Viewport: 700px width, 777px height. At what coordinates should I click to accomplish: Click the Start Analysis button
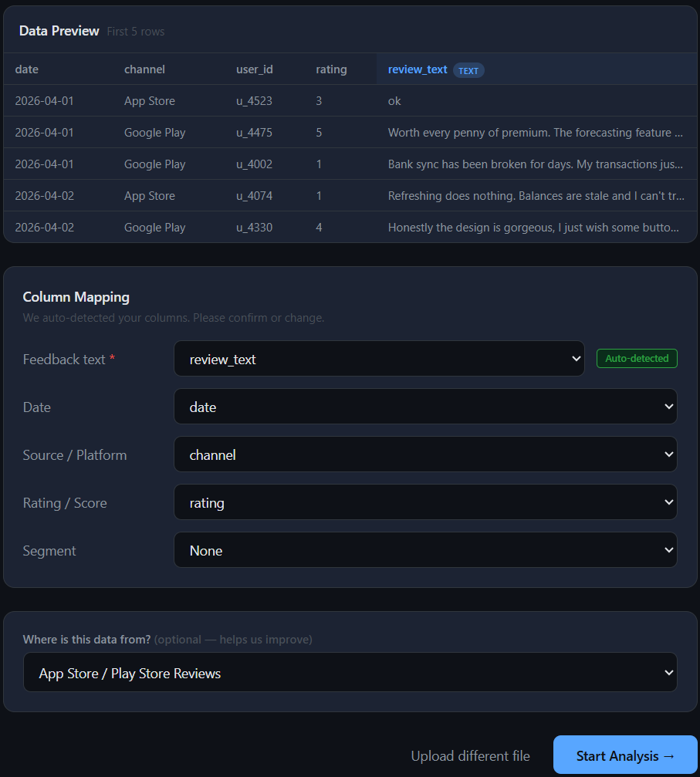(x=625, y=755)
